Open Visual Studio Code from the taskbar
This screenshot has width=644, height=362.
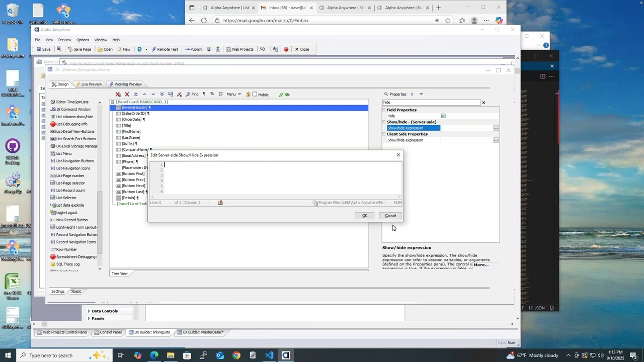tap(269, 355)
